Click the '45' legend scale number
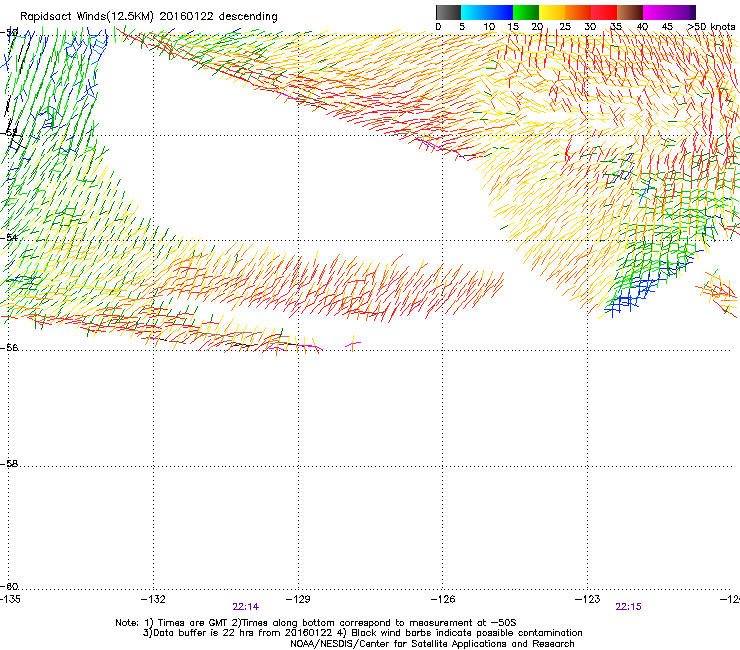The height and width of the screenshot is (650, 740). (667, 27)
